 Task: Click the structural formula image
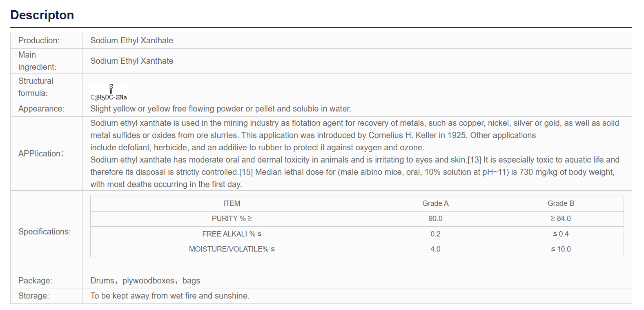click(109, 92)
